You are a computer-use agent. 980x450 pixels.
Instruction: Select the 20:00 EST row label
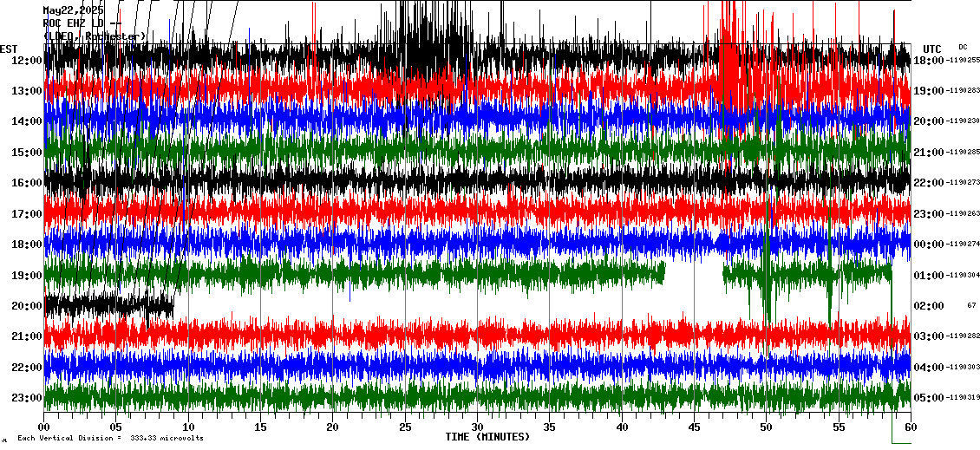[27, 305]
